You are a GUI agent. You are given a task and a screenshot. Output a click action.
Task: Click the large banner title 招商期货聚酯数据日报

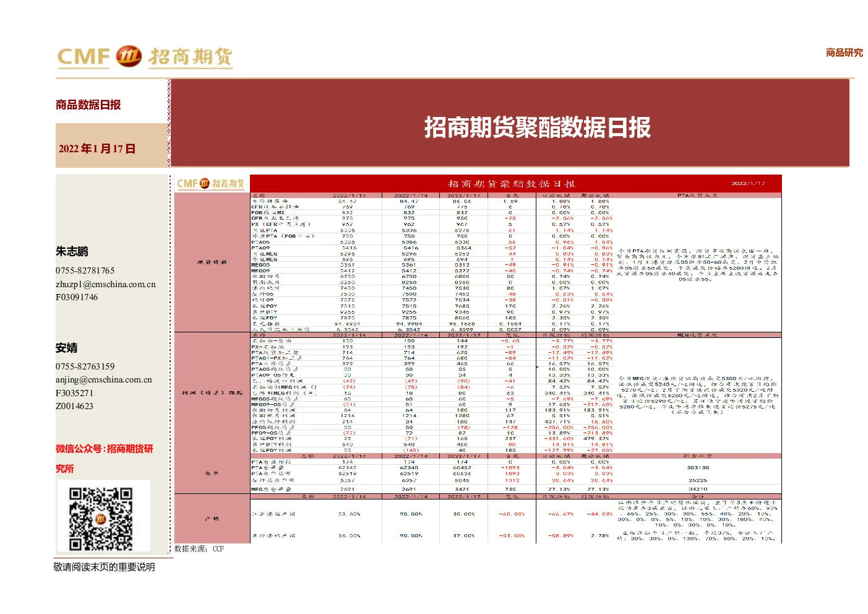(537, 128)
